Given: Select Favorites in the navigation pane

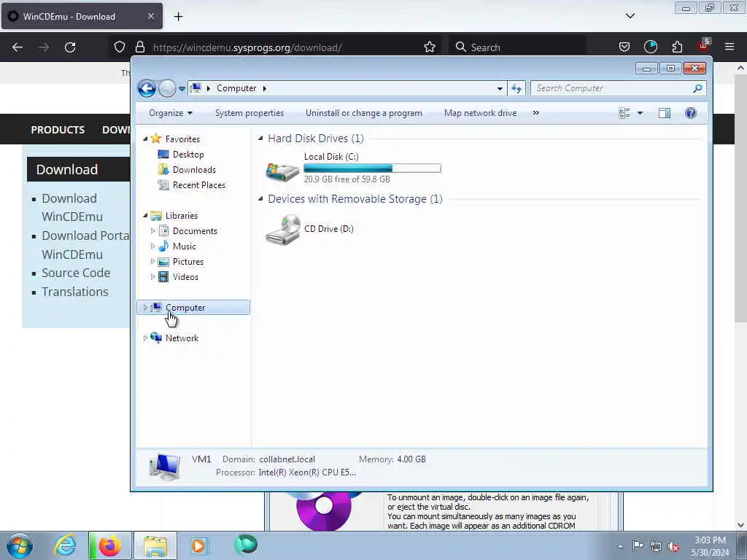Looking at the screenshot, I should 182,139.
